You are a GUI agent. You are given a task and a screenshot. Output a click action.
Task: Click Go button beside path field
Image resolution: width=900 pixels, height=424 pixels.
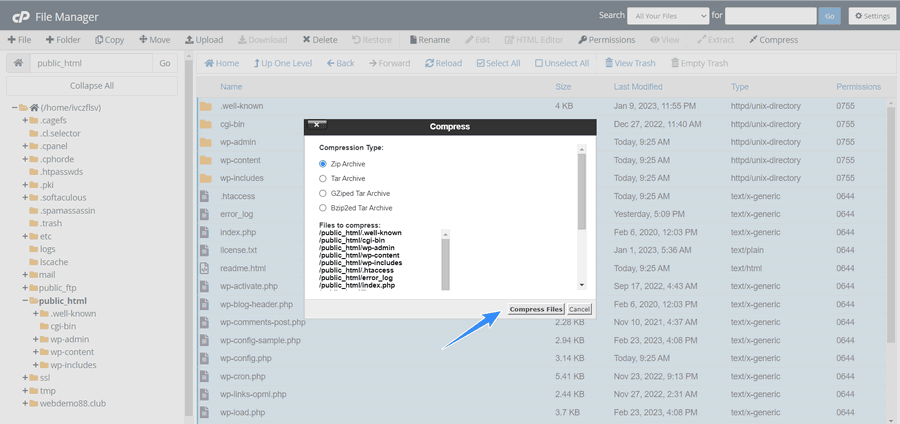point(165,63)
